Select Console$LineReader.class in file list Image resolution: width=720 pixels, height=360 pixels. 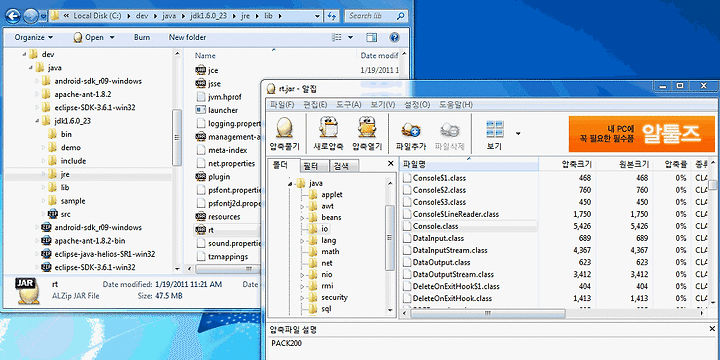[x=456, y=214]
